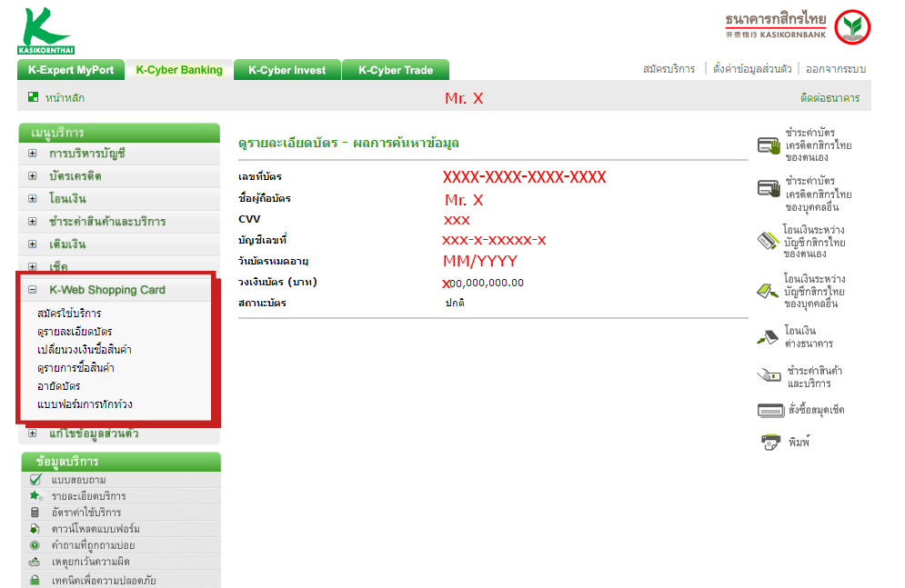Switch to the K-Cyber Invest tab

(x=287, y=70)
